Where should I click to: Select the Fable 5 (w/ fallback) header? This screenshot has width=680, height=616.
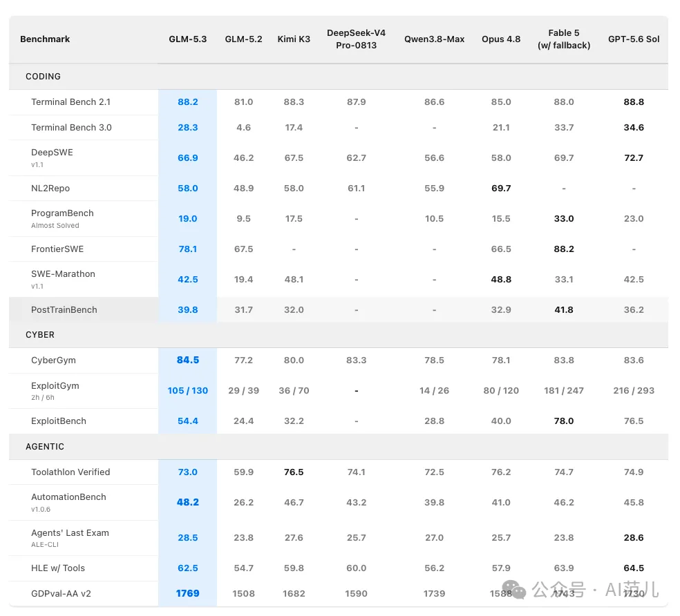coord(564,39)
